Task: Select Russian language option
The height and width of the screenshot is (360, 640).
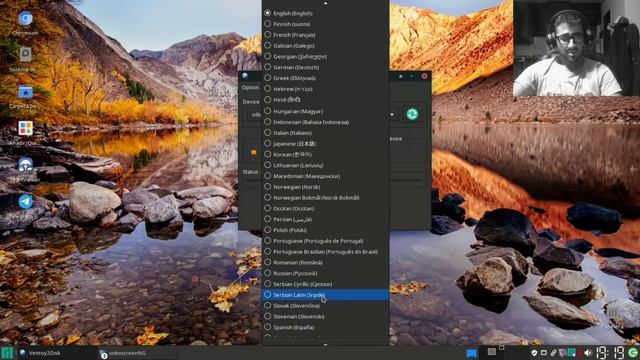Action: click(325, 273)
